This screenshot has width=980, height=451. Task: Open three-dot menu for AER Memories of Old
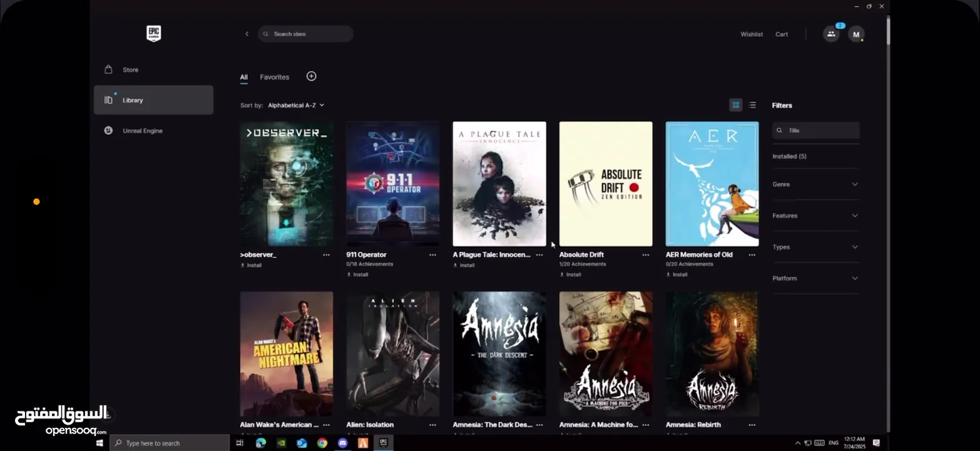click(752, 255)
